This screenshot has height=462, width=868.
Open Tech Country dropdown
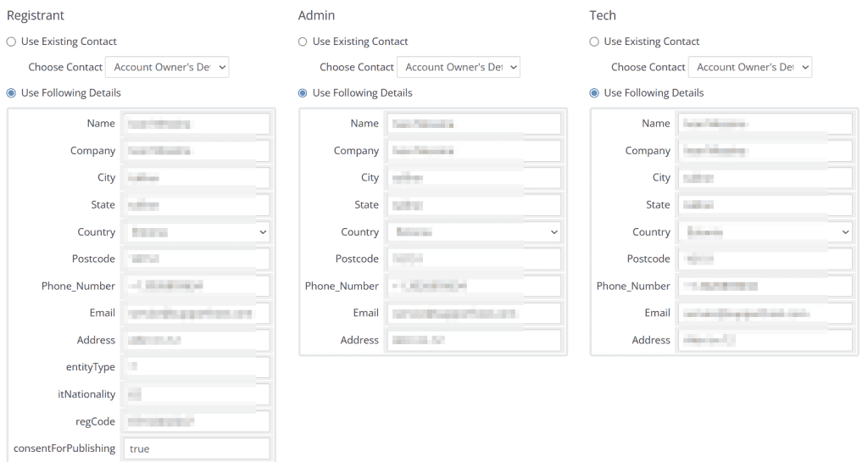[x=765, y=231]
